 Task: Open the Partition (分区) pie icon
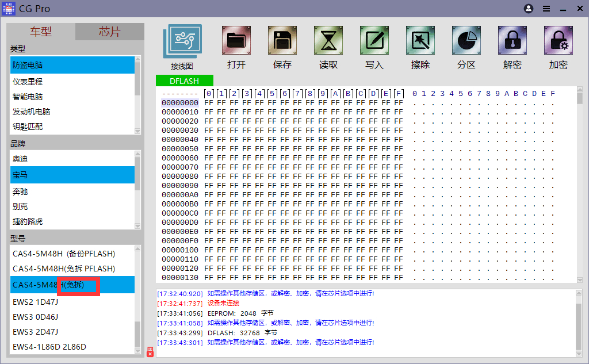466,41
